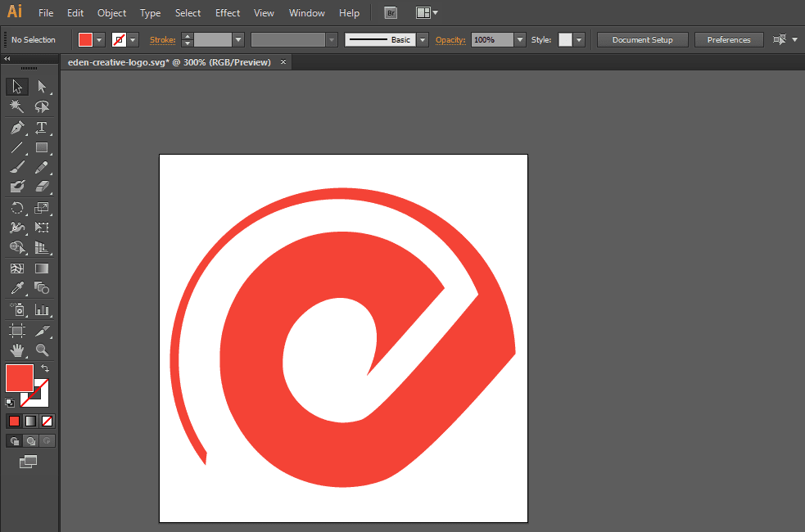805x532 pixels.
Task: Select the Slice tool
Action: pyautogui.click(x=42, y=331)
